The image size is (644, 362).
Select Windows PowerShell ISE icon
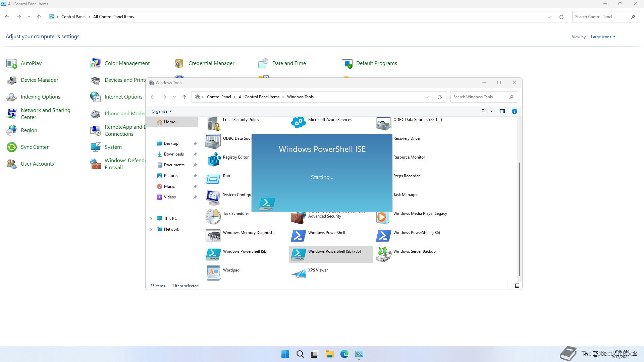pyautogui.click(x=213, y=254)
